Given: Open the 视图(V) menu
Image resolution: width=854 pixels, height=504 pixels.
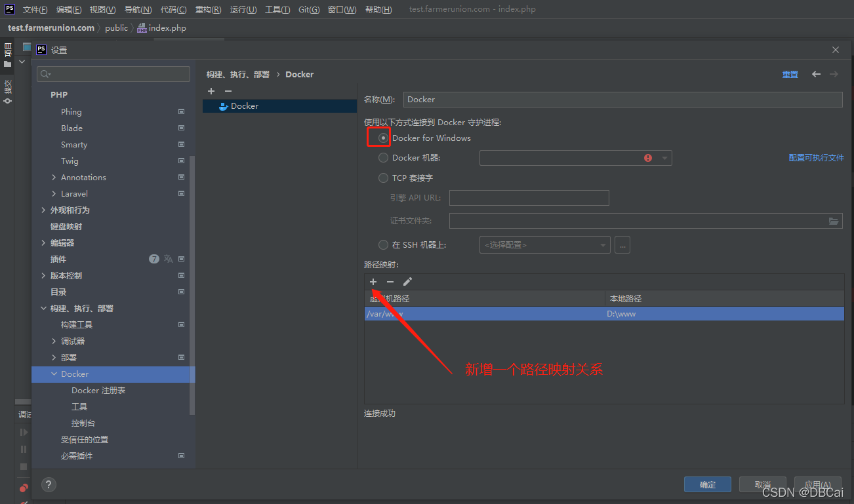Looking at the screenshot, I should pos(103,10).
